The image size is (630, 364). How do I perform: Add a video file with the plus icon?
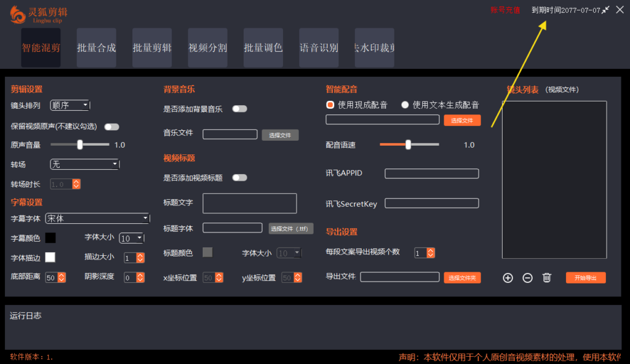coord(508,278)
